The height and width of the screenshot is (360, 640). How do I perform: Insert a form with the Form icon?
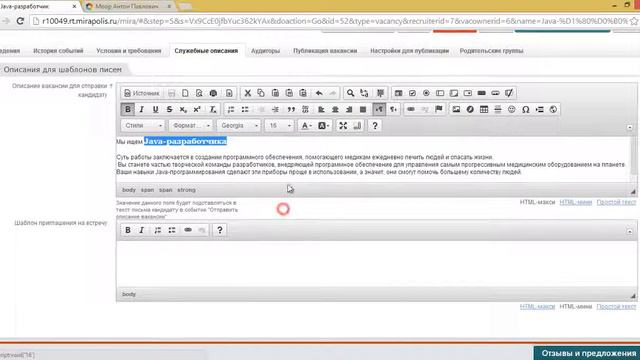tap(398, 93)
